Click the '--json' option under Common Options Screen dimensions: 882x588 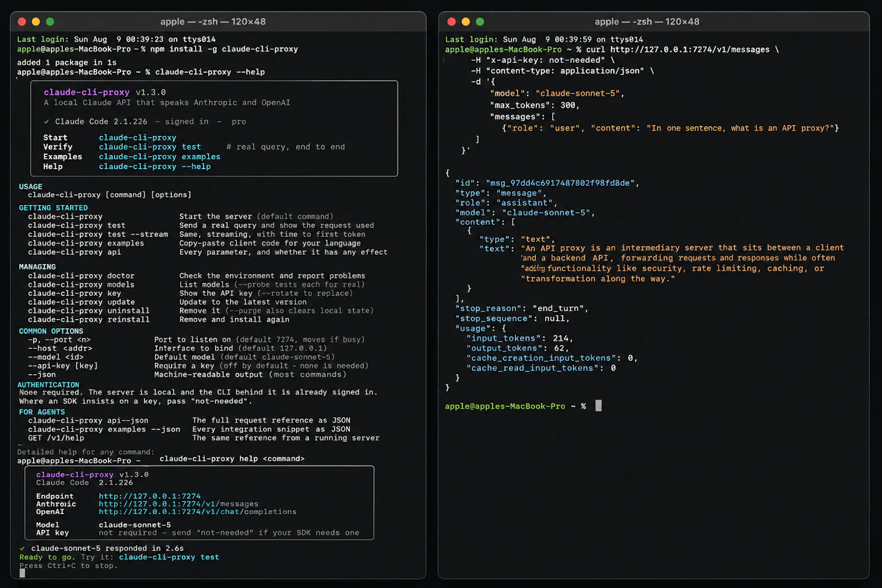coord(42,375)
